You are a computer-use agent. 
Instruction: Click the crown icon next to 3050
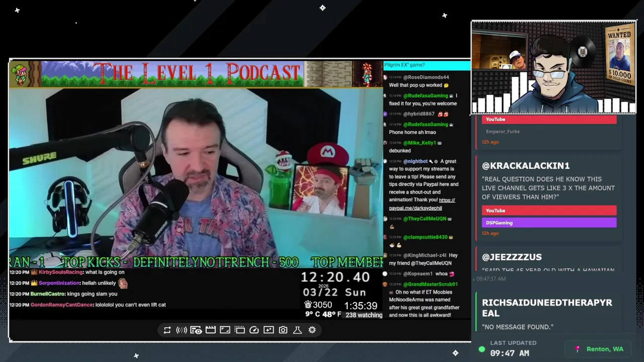[308, 305]
